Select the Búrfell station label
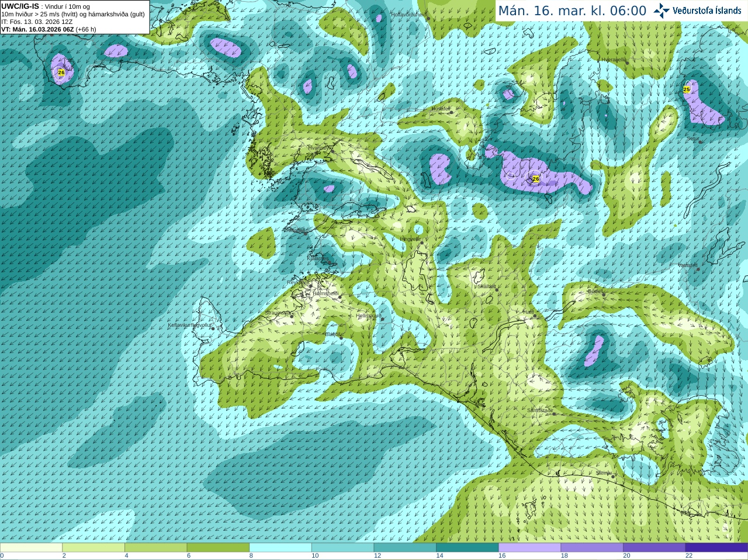This screenshot has width=748, height=560. point(595,291)
